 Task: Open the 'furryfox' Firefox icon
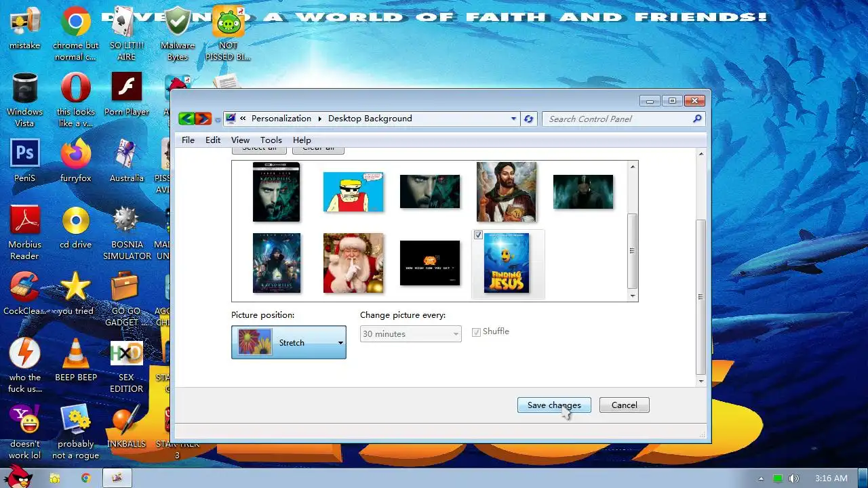(75, 161)
